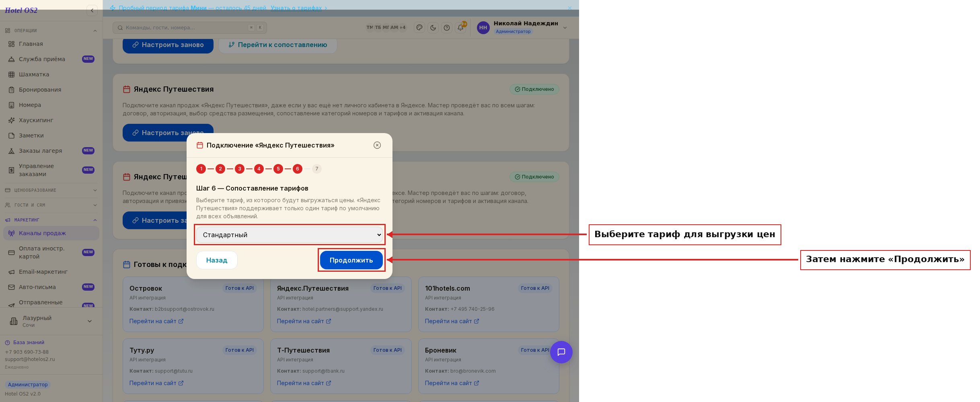The height and width of the screenshot is (402, 980).
Task: Collapse the sidebar with the chevron icon
Action: [x=92, y=10]
